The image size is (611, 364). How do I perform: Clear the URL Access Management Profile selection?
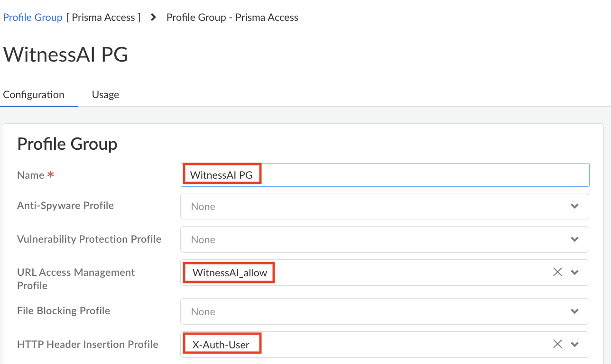(x=557, y=272)
